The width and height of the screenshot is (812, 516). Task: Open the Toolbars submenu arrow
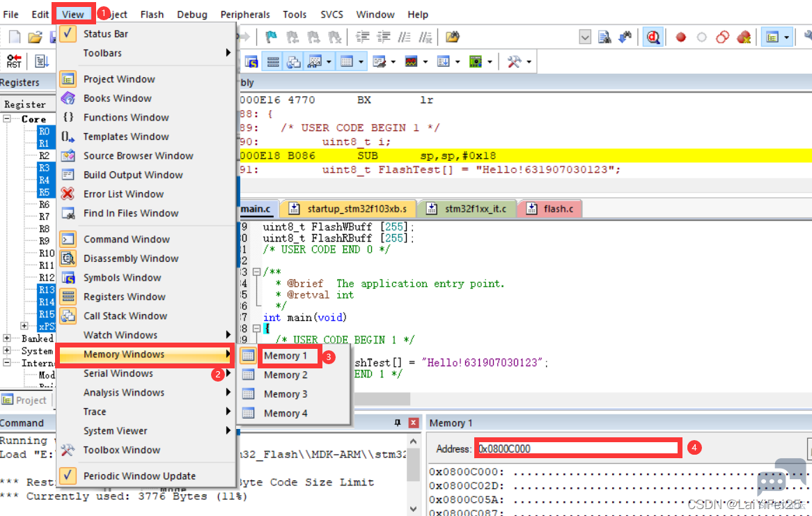228,53
